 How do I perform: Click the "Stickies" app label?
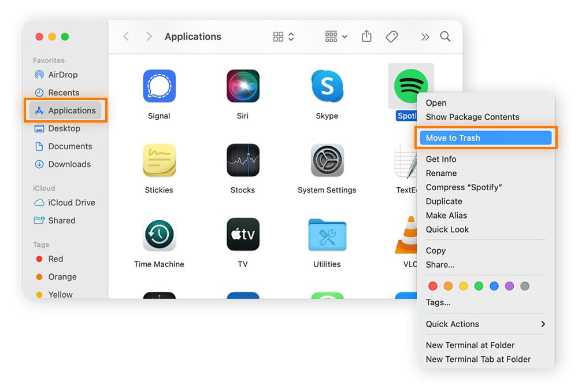[x=159, y=190]
